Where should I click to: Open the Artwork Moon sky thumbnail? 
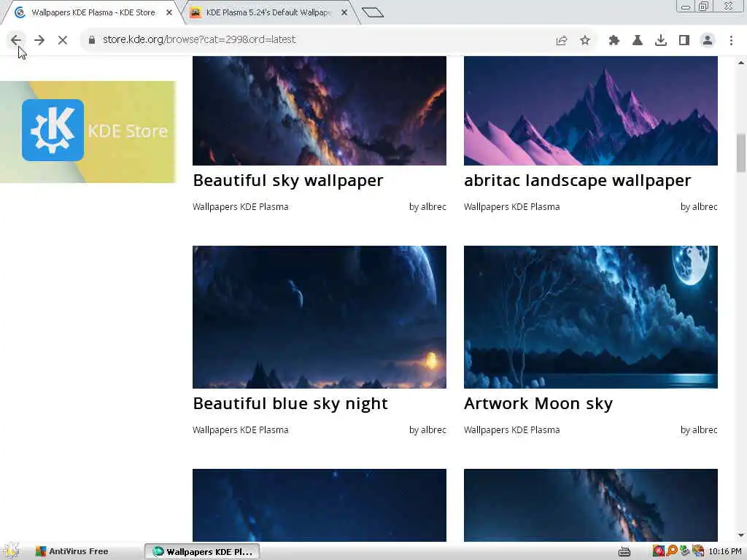point(591,316)
